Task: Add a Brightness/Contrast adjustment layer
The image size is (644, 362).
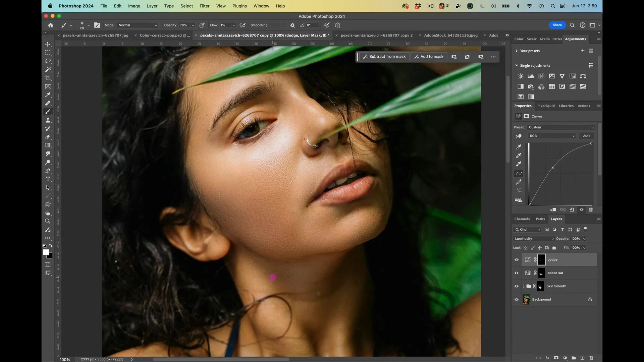Action: [x=520, y=76]
